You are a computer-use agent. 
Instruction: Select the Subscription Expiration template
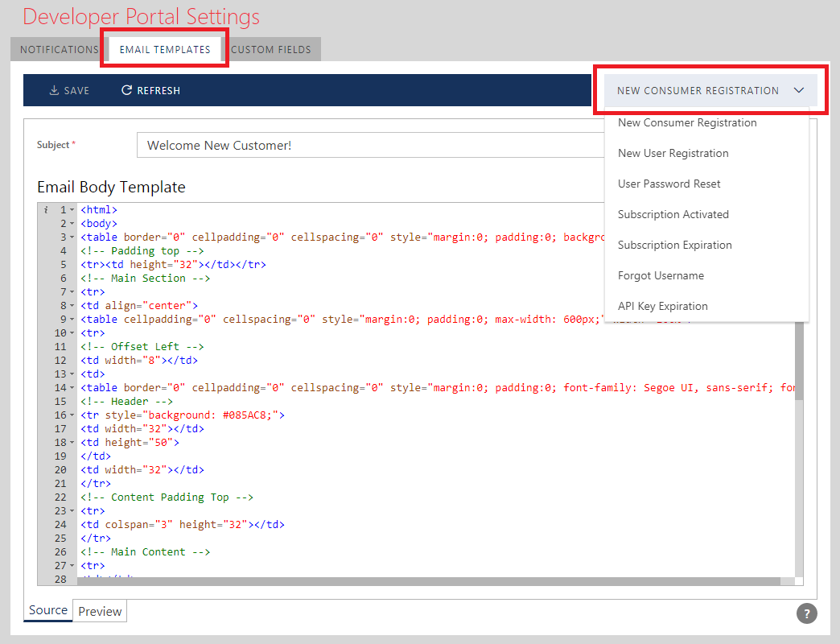click(674, 245)
